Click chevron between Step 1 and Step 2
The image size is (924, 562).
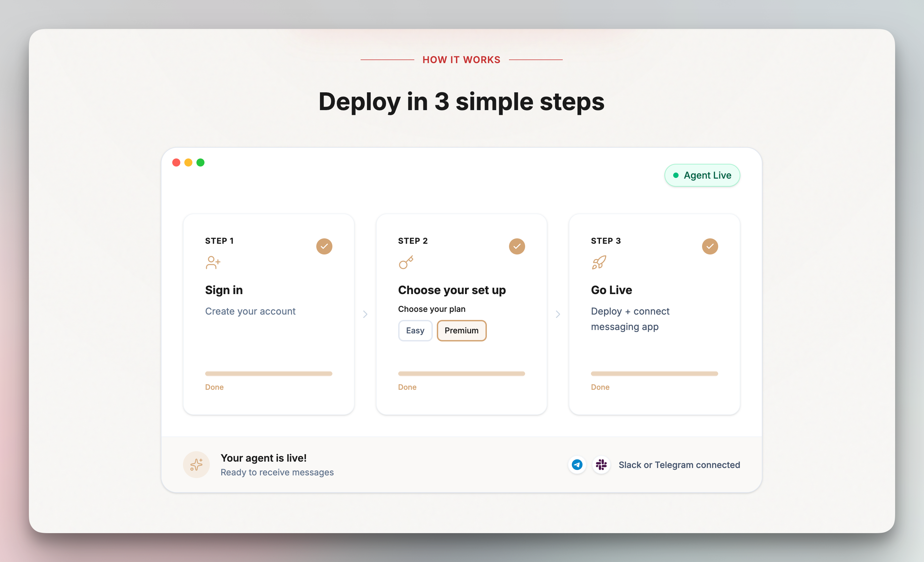(x=365, y=314)
